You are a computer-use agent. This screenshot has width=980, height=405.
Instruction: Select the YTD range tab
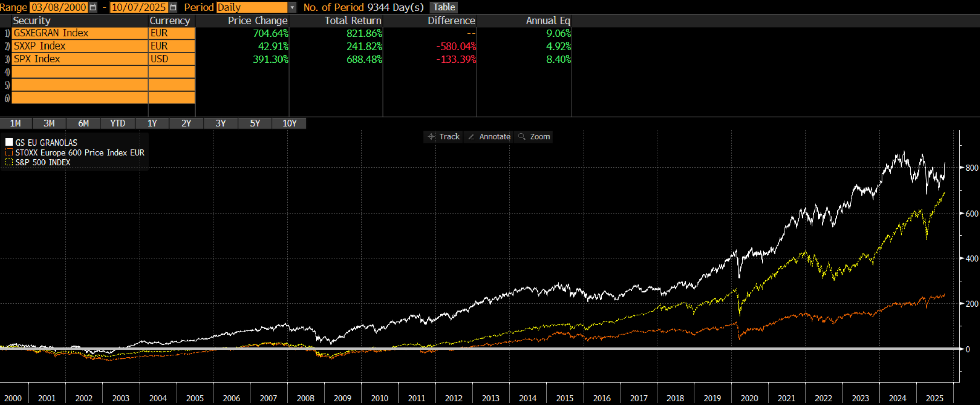pos(118,123)
